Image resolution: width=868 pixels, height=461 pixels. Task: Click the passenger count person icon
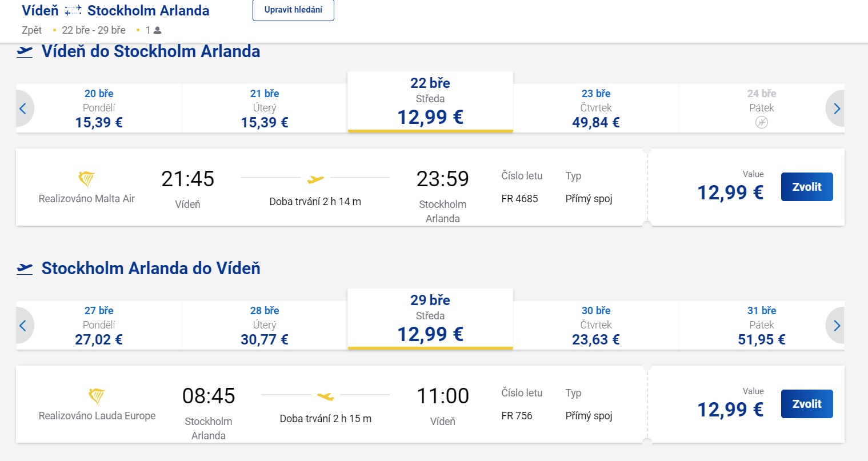click(x=158, y=30)
